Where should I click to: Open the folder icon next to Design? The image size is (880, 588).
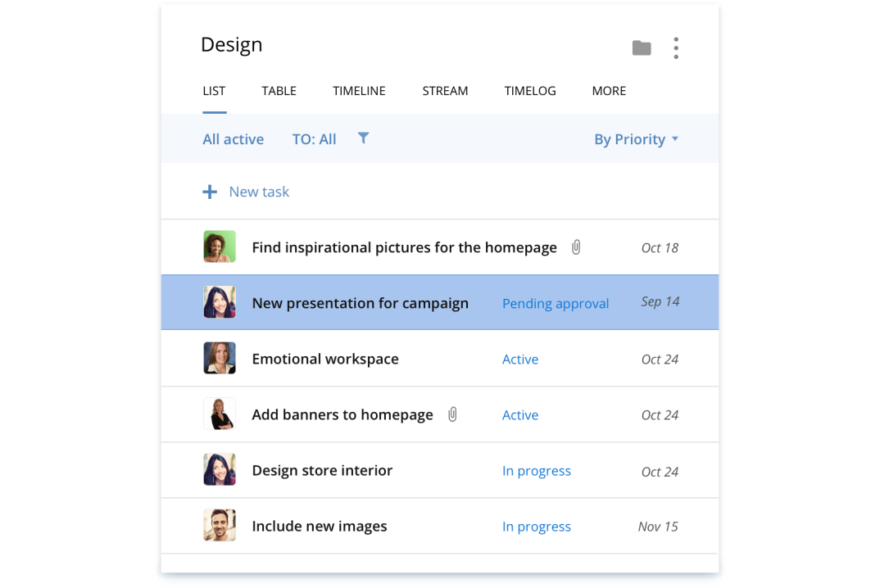coord(642,47)
